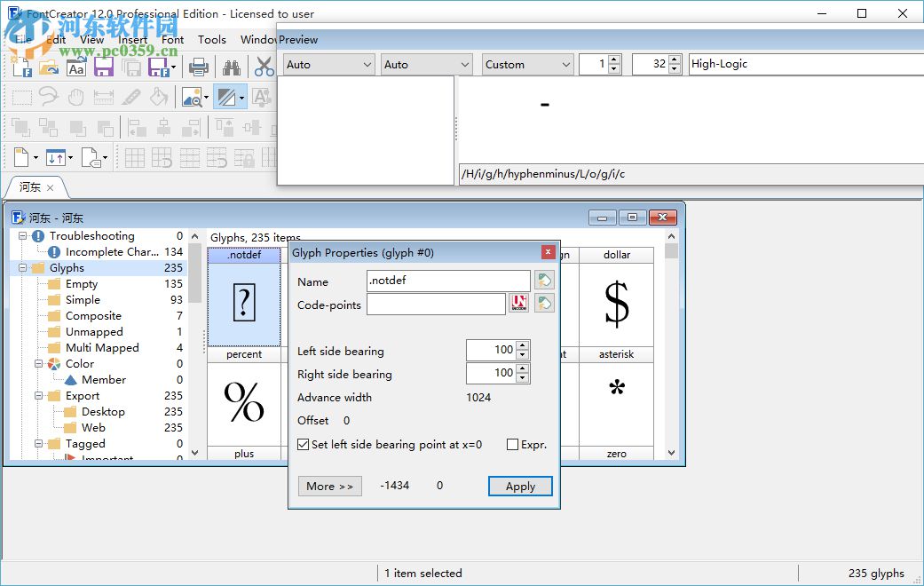Viewport: 924px width, 586px height.
Task: Open the Font menu
Action: tap(173, 39)
